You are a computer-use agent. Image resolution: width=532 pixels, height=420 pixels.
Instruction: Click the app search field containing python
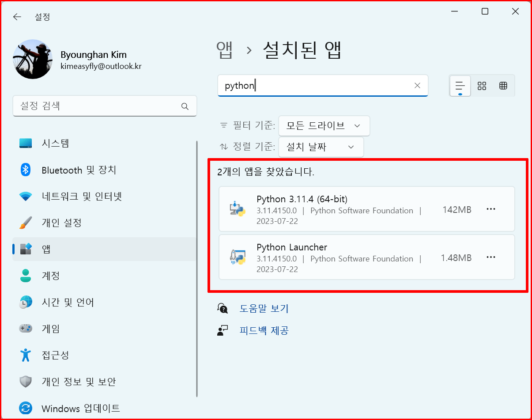coord(323,86)
